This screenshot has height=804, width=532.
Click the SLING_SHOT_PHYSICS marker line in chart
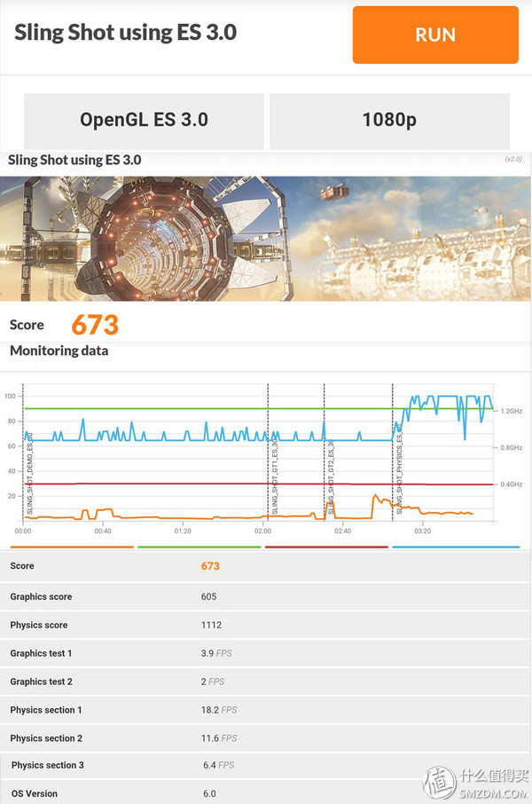[x=393, y=453]
